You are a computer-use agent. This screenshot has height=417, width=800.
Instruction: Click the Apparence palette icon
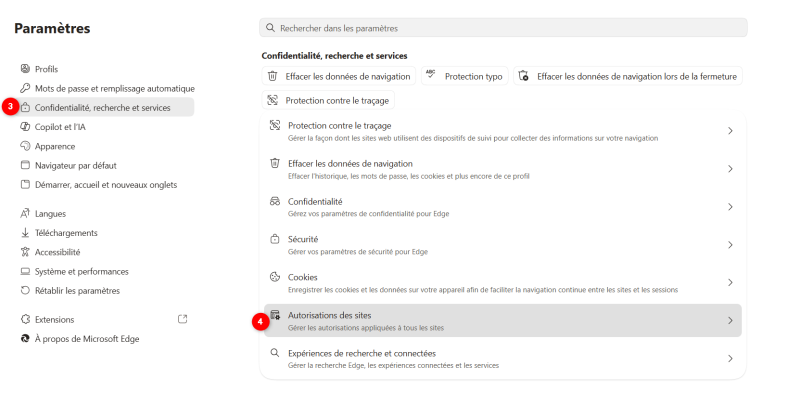(25, 146)
